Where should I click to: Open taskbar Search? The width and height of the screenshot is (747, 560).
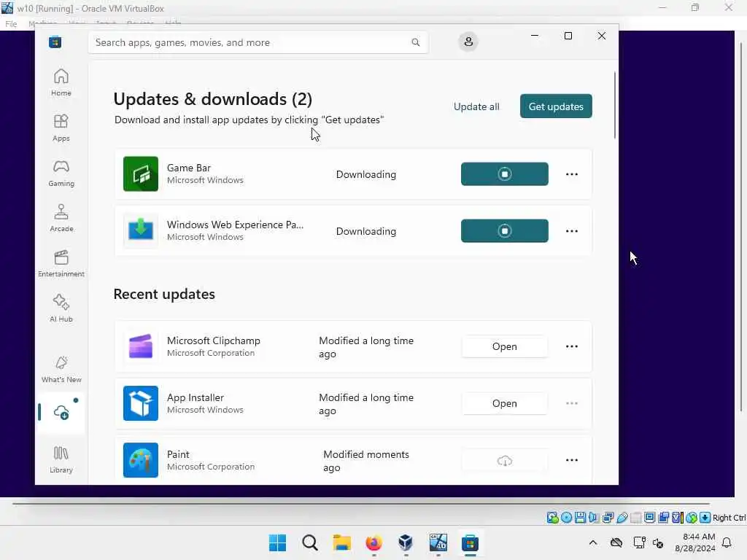(309, 542)
